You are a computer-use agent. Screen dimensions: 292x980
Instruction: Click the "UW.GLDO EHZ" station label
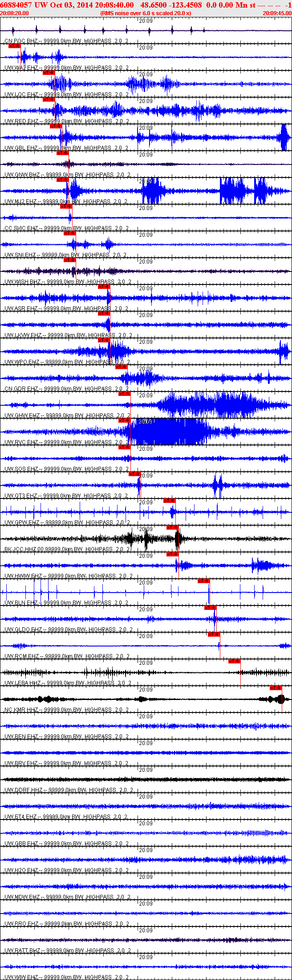pyautogui.click(x=23, y=630)
